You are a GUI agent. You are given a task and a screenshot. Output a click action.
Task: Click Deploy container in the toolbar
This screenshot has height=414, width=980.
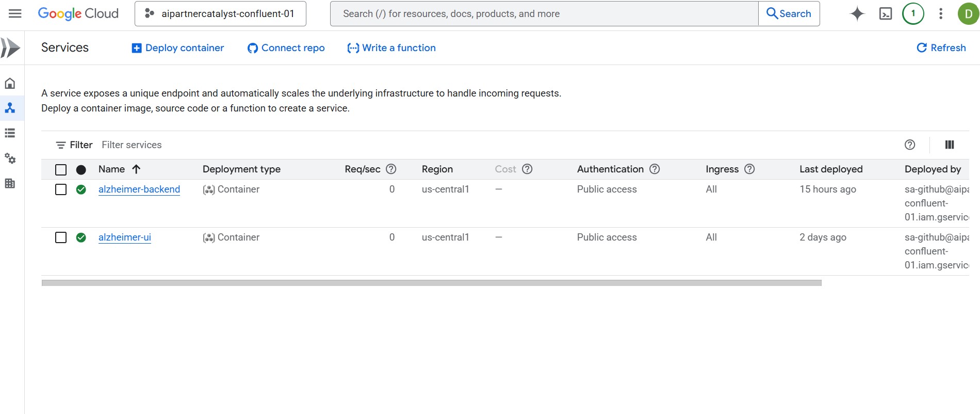178,47
